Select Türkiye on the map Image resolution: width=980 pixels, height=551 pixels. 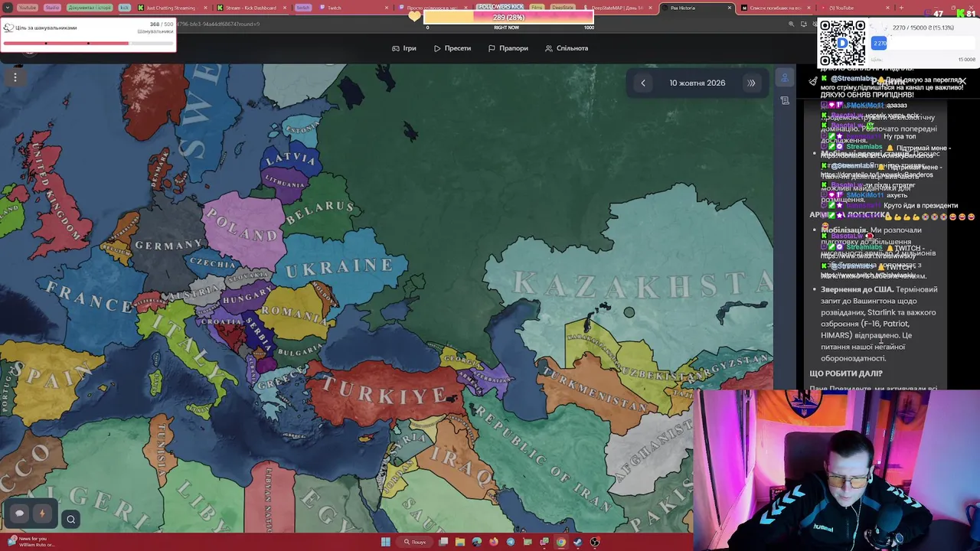point(383,393)
